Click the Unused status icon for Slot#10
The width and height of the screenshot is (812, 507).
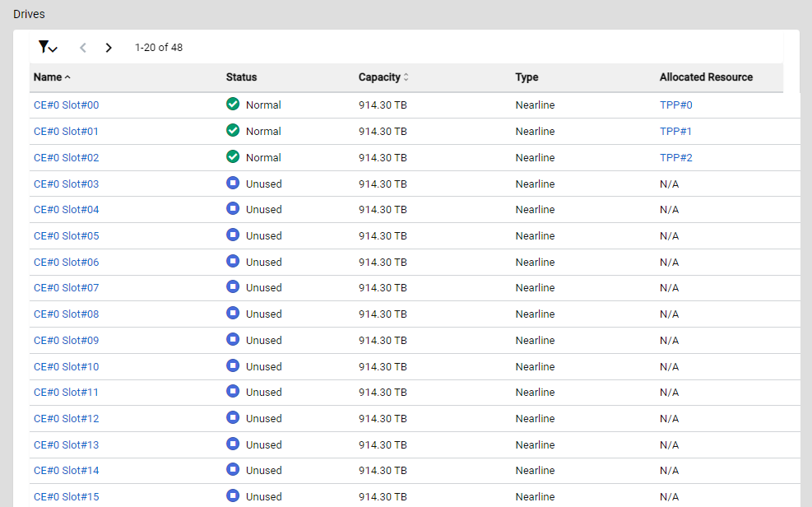click(233, 365)
